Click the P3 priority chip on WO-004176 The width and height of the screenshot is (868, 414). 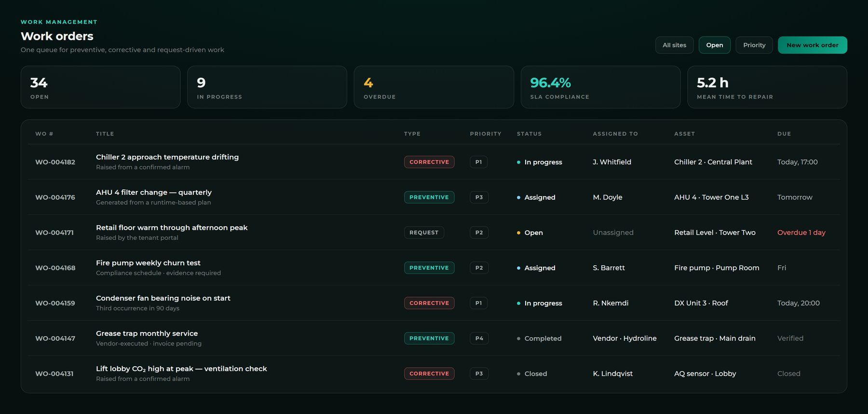point(479,197)
